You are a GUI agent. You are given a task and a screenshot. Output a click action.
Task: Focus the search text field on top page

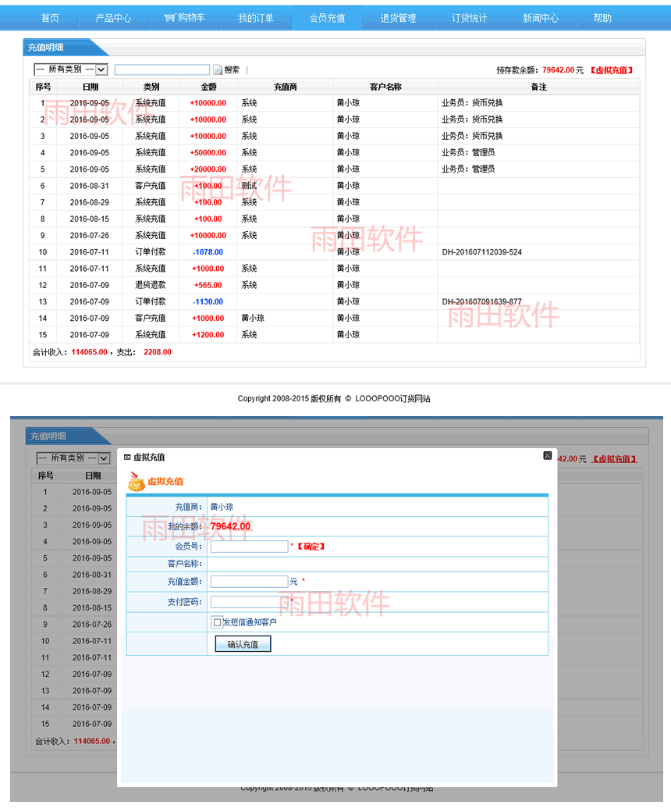[162, 69]
